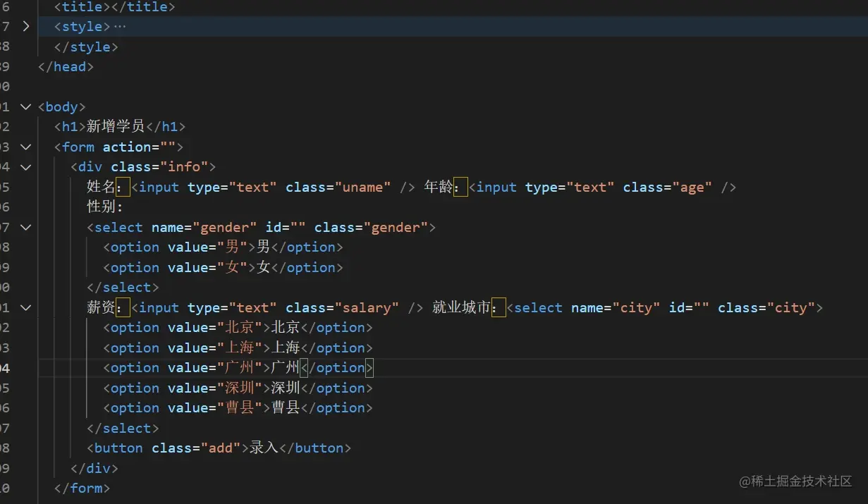Click the class="city" attribute
868x504 pixels.
tap(766, 308)
